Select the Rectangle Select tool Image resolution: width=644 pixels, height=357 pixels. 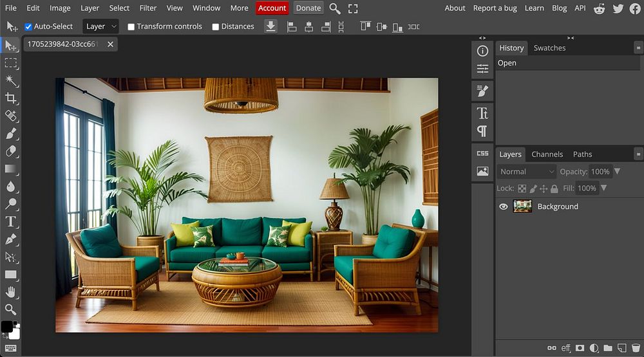coord(11,63)
